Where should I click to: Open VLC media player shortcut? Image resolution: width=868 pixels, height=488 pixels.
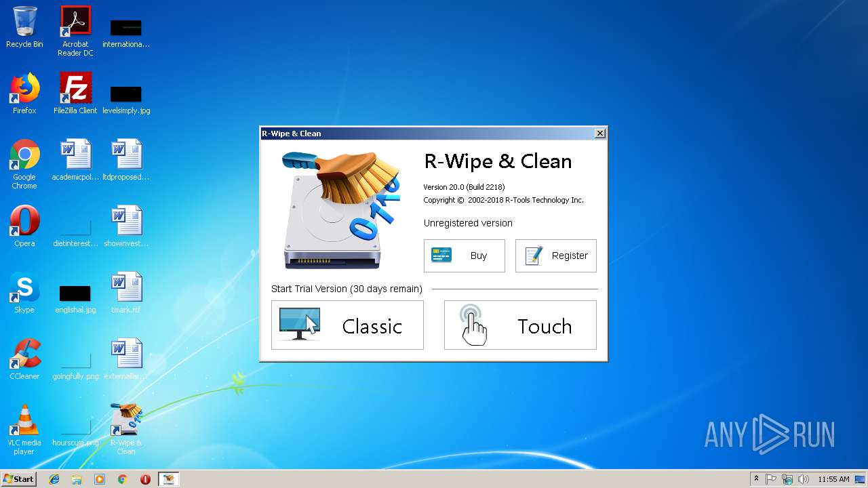pyautogui.click(x=24, y=430)
